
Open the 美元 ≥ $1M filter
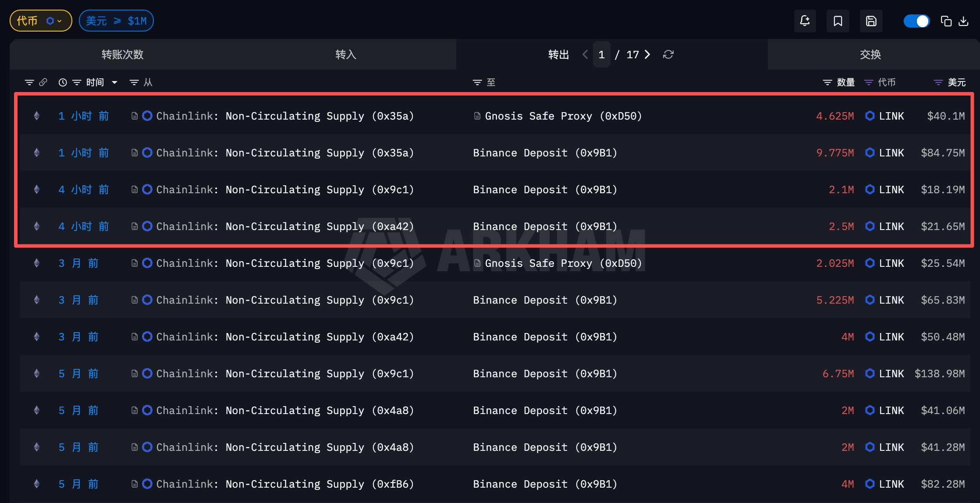pos(116,21)
